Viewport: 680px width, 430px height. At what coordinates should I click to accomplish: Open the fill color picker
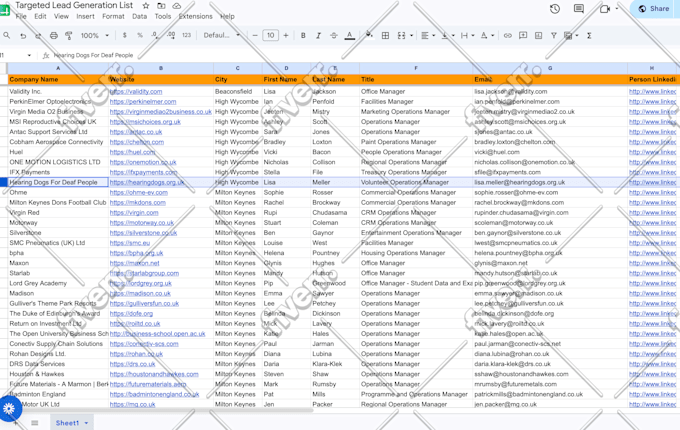click(x=369, y=35)
